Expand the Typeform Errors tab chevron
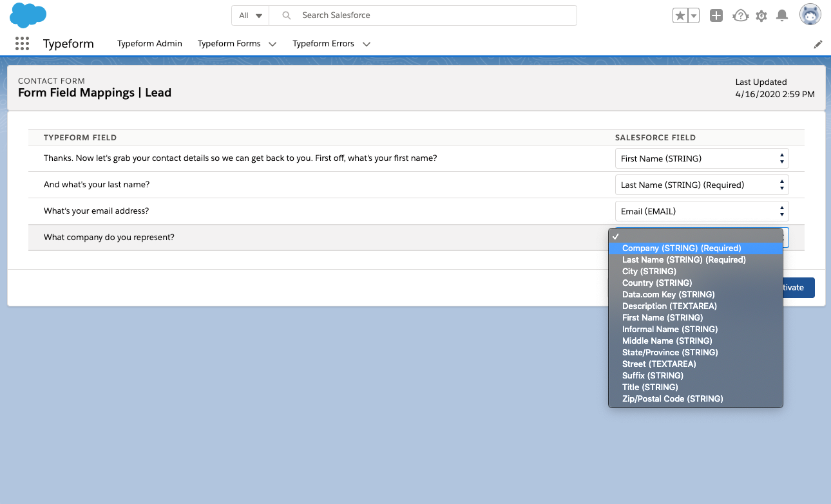Viewport: 831px width, 504px height. pos(367,44)
